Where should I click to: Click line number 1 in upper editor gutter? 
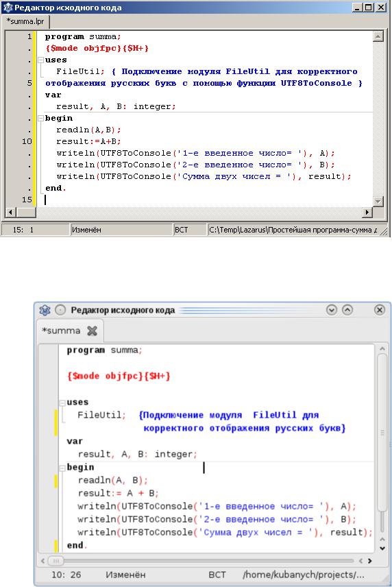(29, 37)
